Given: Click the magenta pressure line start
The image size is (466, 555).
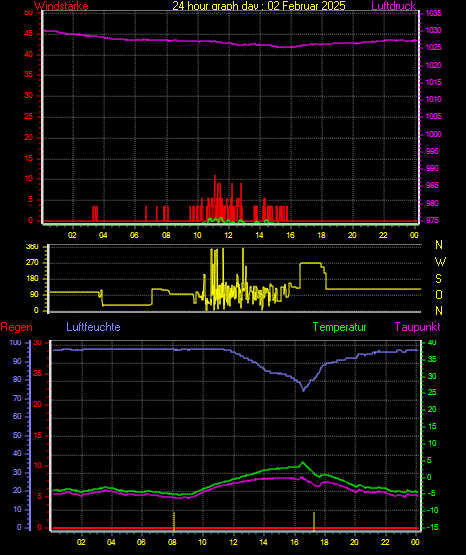Looking at the screenshot, I should 46,31.
